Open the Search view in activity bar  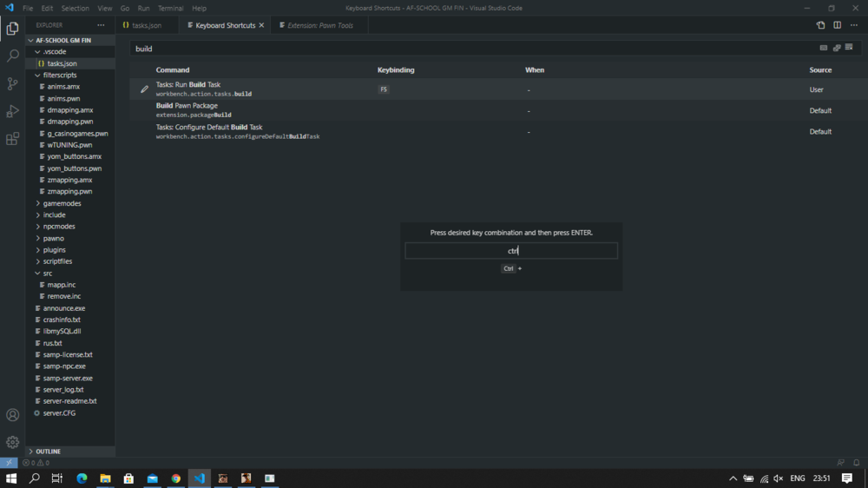click(12, 56)
